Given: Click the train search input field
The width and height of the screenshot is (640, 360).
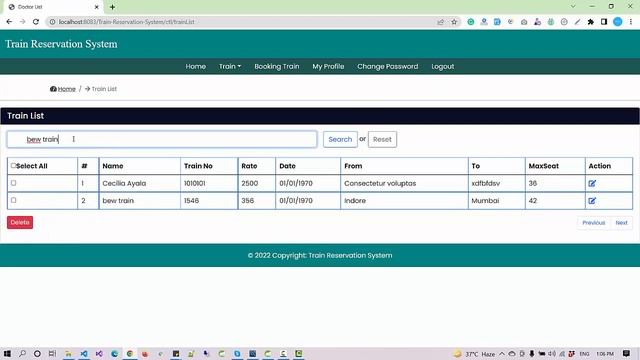Looking at the screenshot, I should [162, 140].
